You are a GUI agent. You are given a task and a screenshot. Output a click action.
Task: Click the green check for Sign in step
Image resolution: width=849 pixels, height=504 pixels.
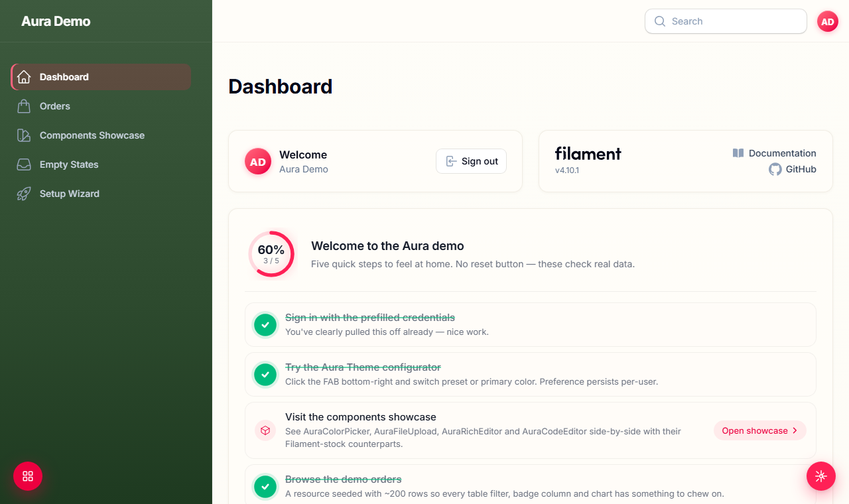[265, 325]
